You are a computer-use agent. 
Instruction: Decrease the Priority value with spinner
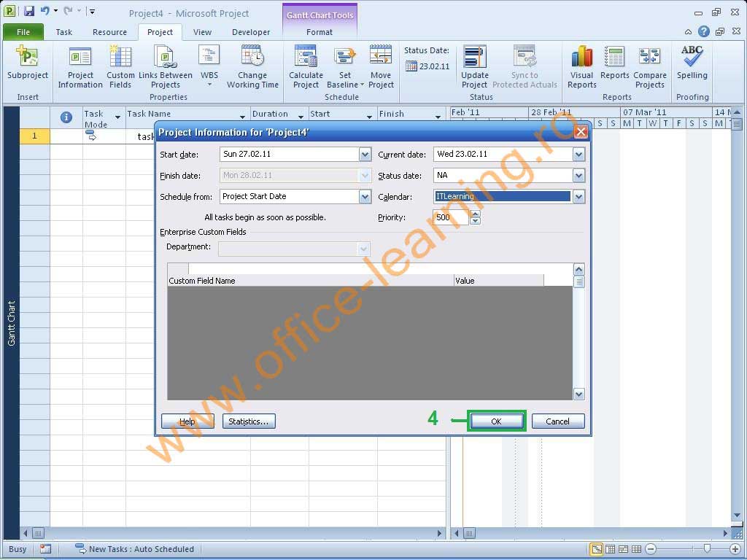(475, 221)
